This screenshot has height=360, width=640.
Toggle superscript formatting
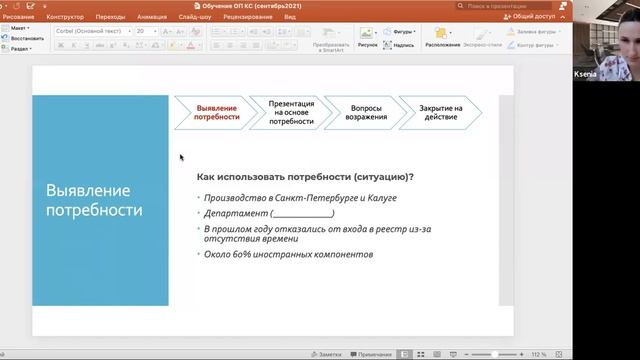pos(113,45)
